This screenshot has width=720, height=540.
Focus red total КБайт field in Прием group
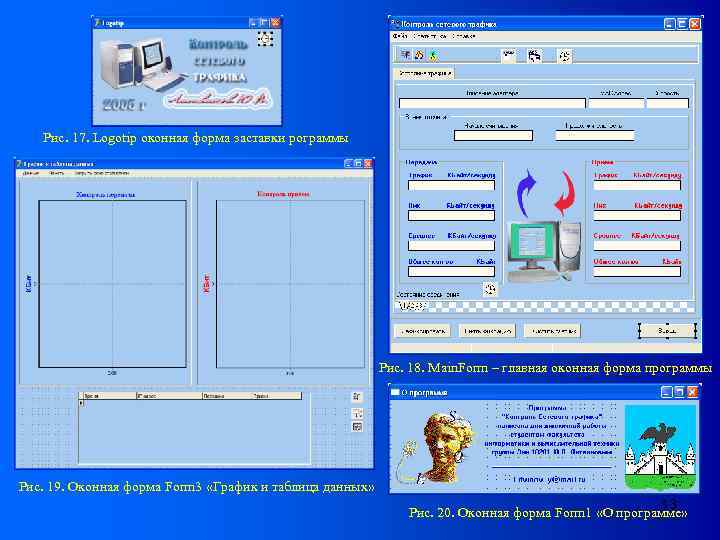[x=637, y=271]
